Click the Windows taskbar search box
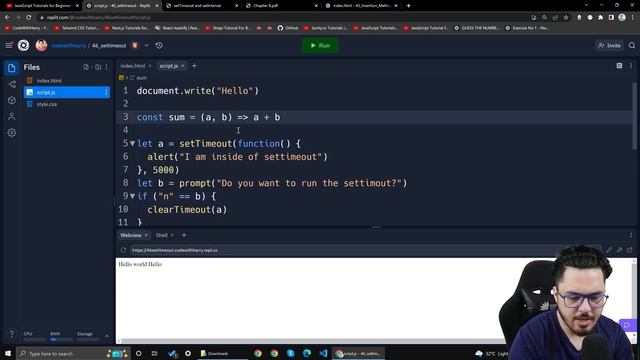 [73, 353]
